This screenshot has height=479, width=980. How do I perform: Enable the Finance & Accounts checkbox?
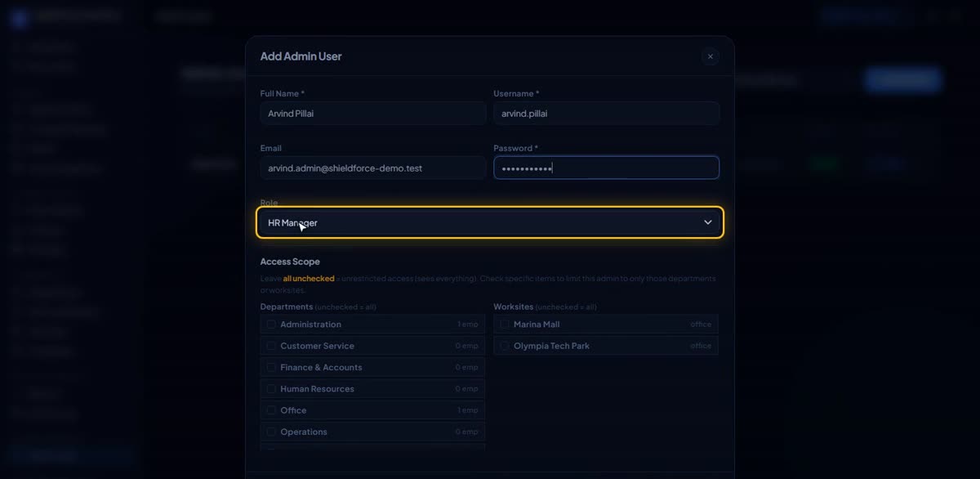(271, 367)
